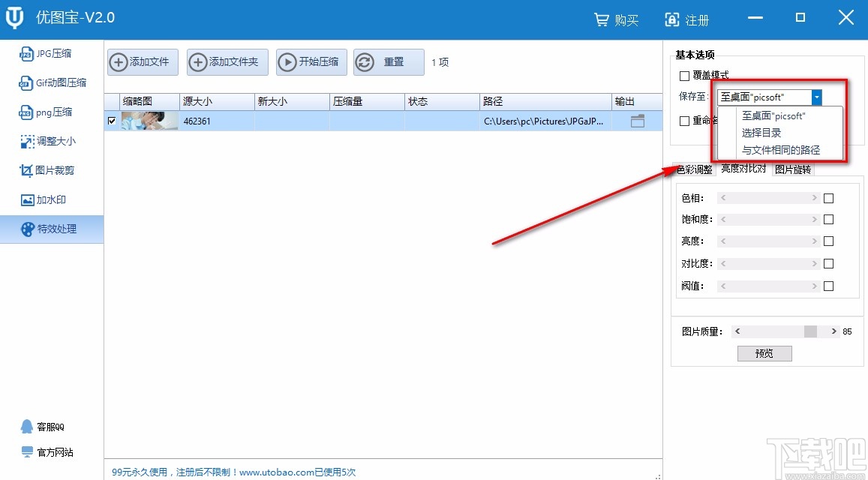Select the image thumbnail in the file list
Viewport: 868px width, 480px height.
tap(149, 121)
